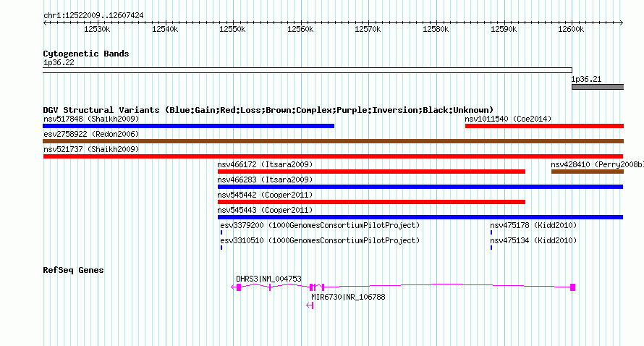Click the small blue nsv475178 marker
Image resolution: width=644 pixels, height=346 pixels.
point(491,232)
